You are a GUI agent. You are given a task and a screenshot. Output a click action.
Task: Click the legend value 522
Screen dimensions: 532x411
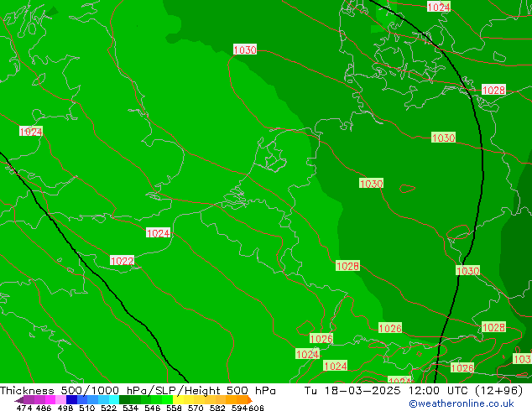point(108,408)
